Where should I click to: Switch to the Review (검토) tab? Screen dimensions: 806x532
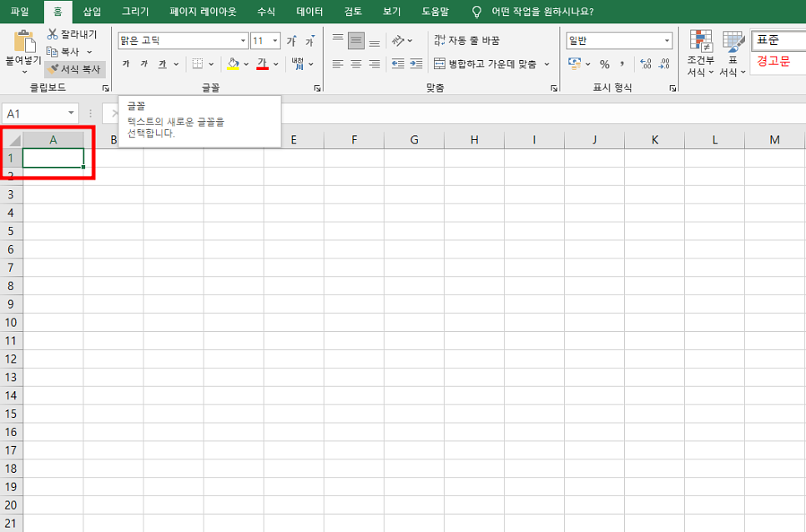click(353, 12)
